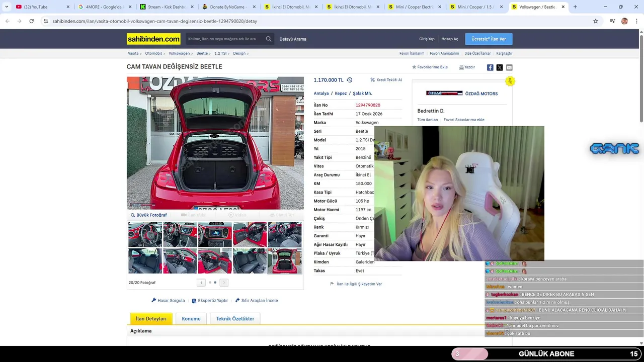
Task: Switch to Konumu tab
Action: click(x=191, y=319)
